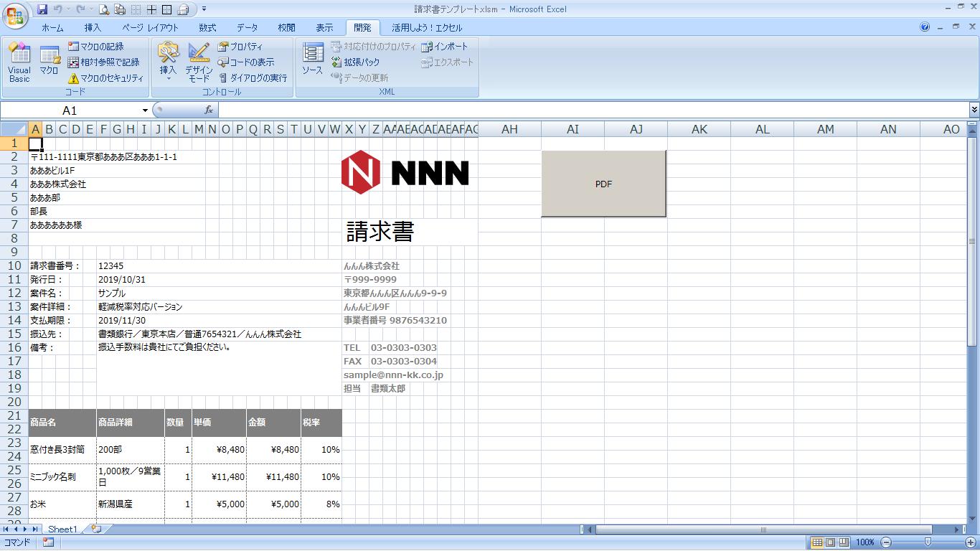Switch to Normal view in status bar
The width and height of the screenshot is (980, 551).
(817, 542)
